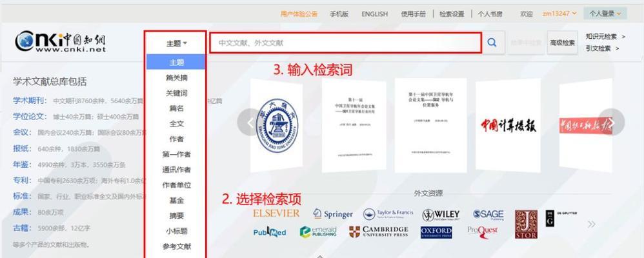
Task: Open 古籍 category link
Action: pyautogui.click(x=22, y=228)
